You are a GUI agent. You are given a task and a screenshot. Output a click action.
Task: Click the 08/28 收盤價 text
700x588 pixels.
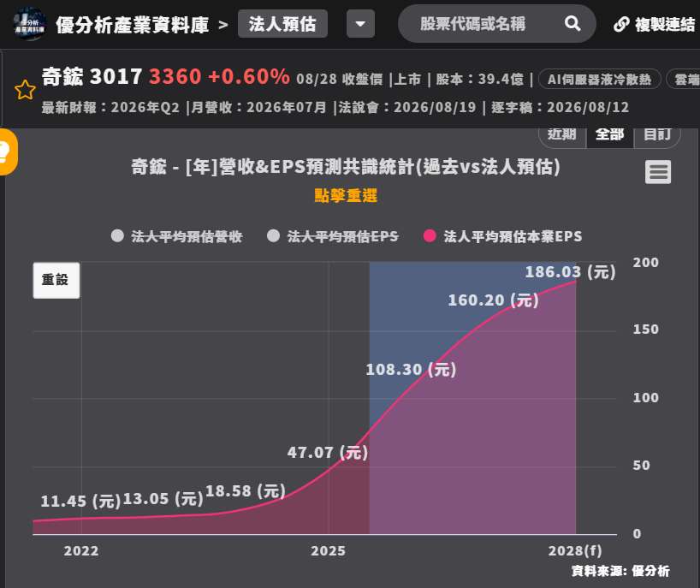339,79
